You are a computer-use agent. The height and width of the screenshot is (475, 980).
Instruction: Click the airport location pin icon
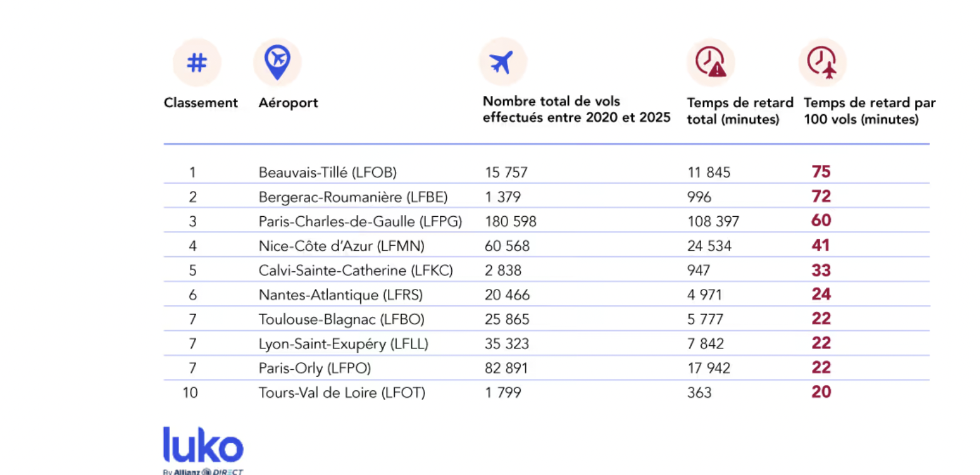[x=277, y=62]
